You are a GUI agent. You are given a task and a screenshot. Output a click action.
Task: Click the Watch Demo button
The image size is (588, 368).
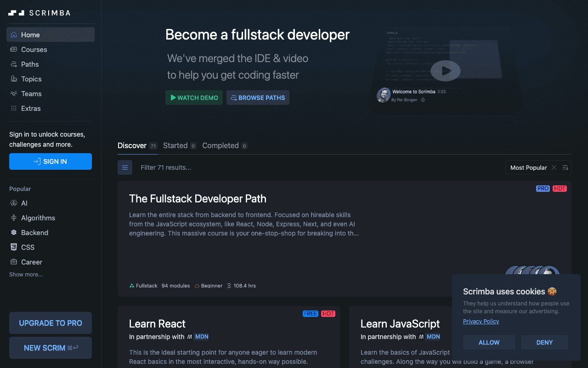(x=194, y=98)
